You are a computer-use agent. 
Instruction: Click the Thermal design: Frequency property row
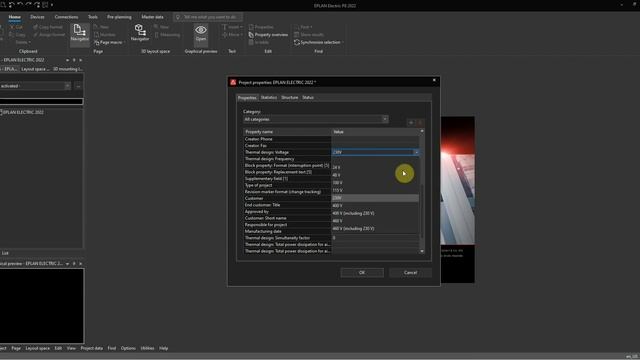pyautogui.click(x=287, y=159)
